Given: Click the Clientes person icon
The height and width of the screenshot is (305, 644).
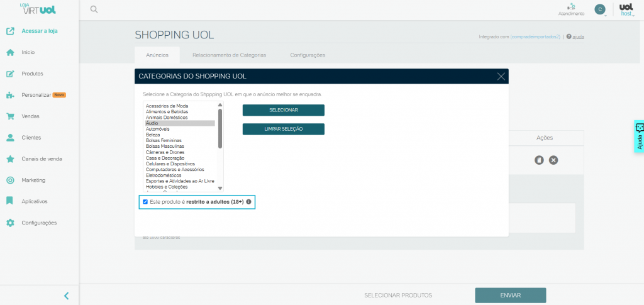Looking at the screenshot, I should (x=10, y=138).
